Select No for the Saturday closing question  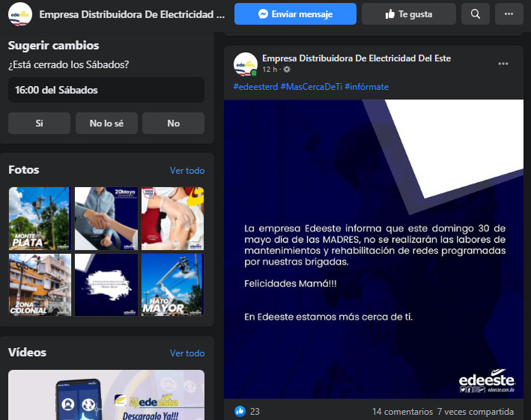click(173, 124)
